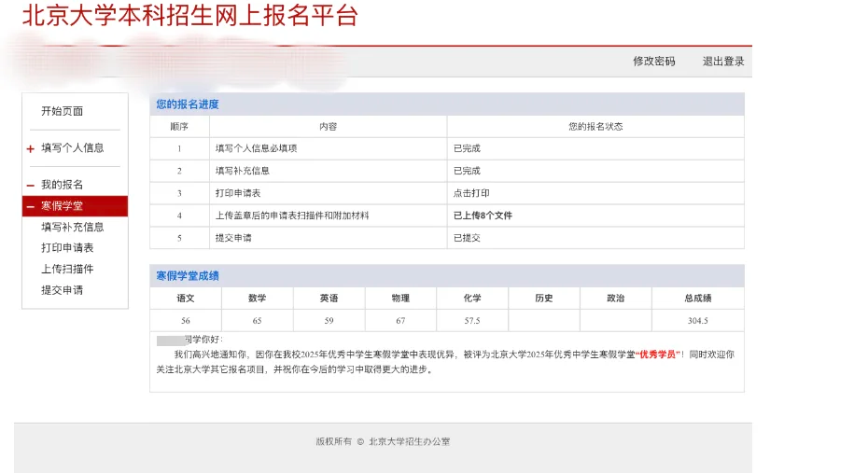Screen dimensions: 868x473
Task: Click 已上传8个文件 status text
Action: point(483,216)
